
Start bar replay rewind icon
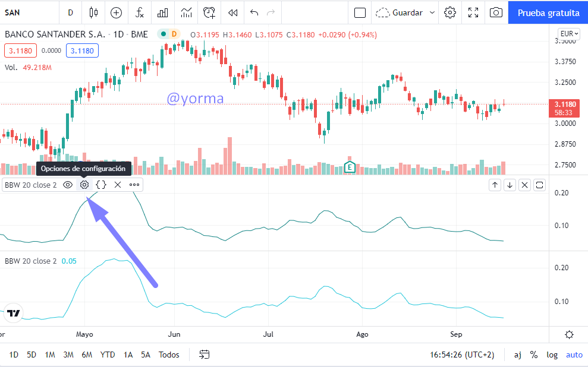coord(232,12)
